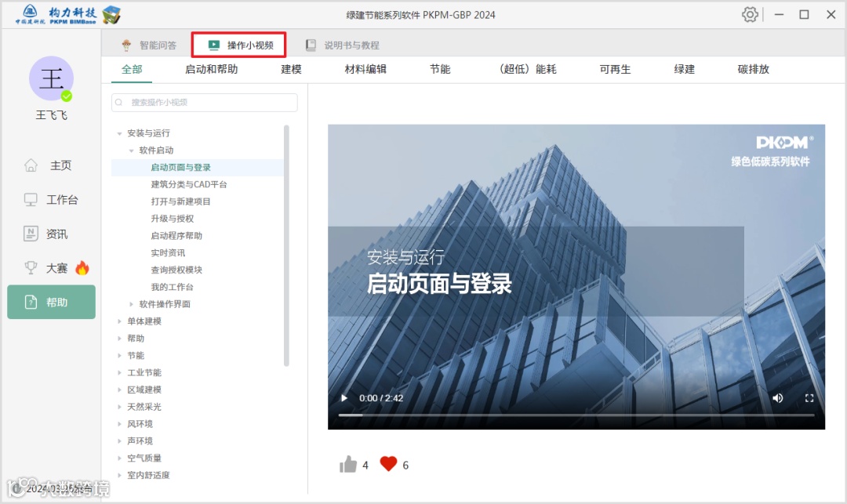
Task: Open 资讯 in the sidebar
Action: pos(51,234)
